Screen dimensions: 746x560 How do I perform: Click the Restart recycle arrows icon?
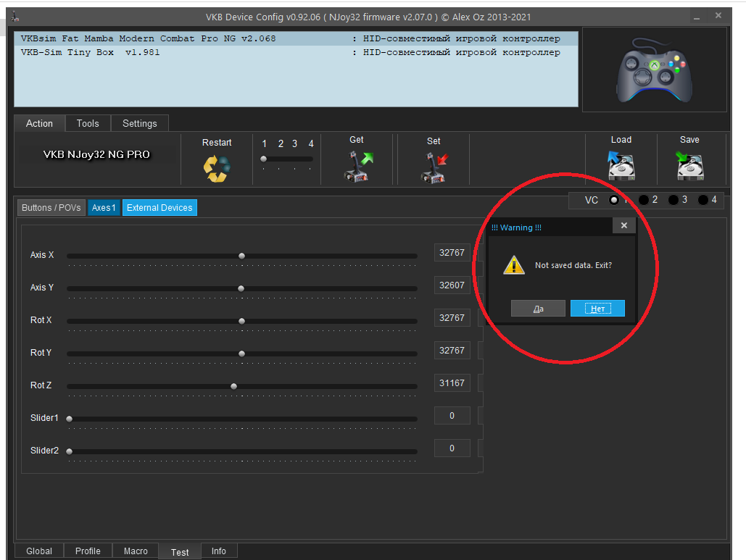[x=217, y=169]
